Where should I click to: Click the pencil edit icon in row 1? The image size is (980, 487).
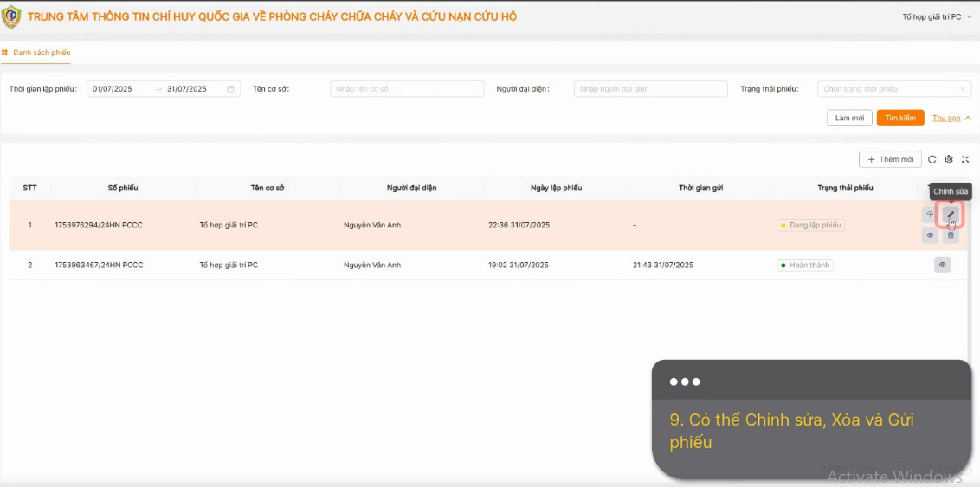click(951, 215)
